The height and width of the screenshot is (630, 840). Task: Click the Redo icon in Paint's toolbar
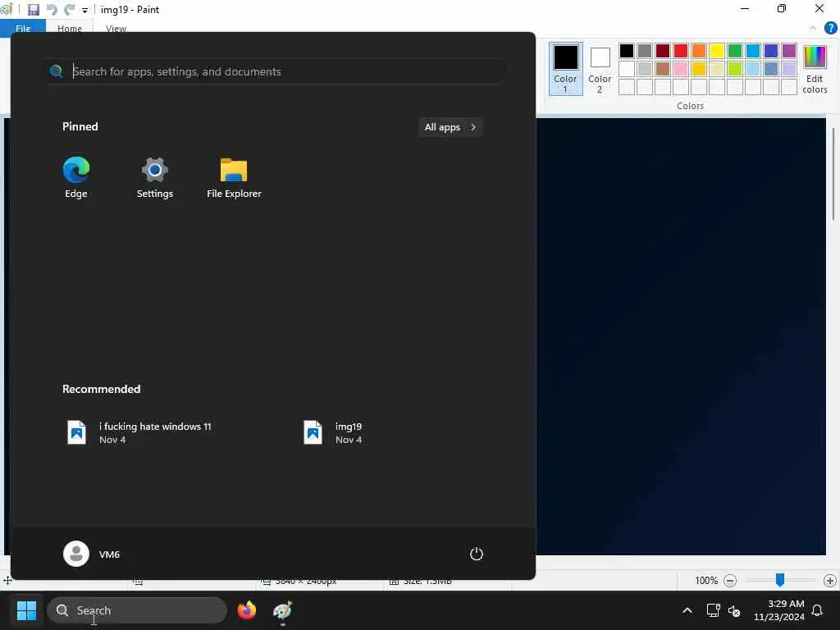tap(69, 10)
